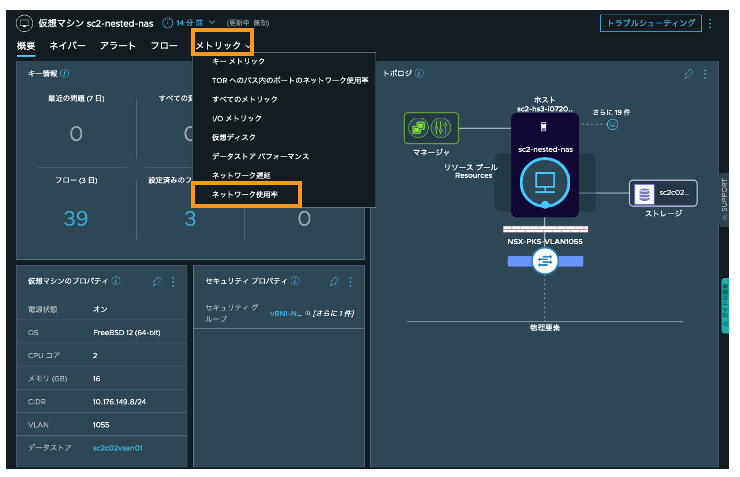Viewport: 740px width, 477px height.
Task: Select the sc2-nested-nas VM circle icon
Action: coord(545,182)
